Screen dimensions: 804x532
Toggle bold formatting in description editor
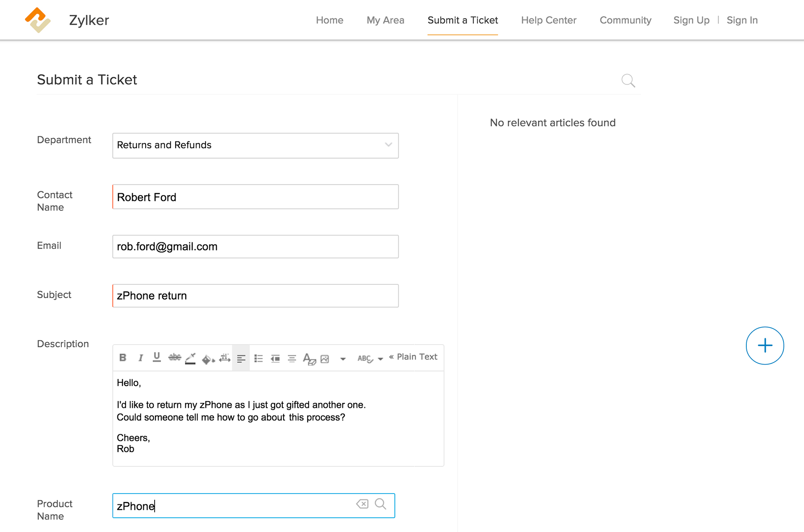coord(123,357)
